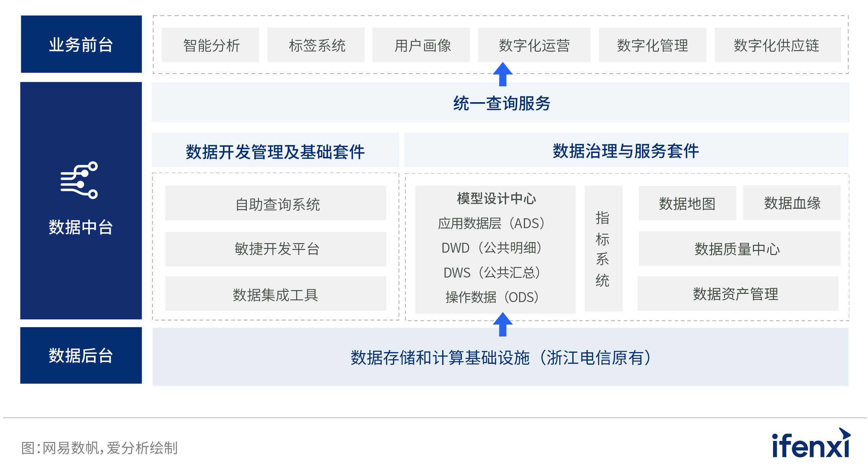868x475 pixels.
Task: Click the vertical 指标系统 box
Action: click(603, 249)
